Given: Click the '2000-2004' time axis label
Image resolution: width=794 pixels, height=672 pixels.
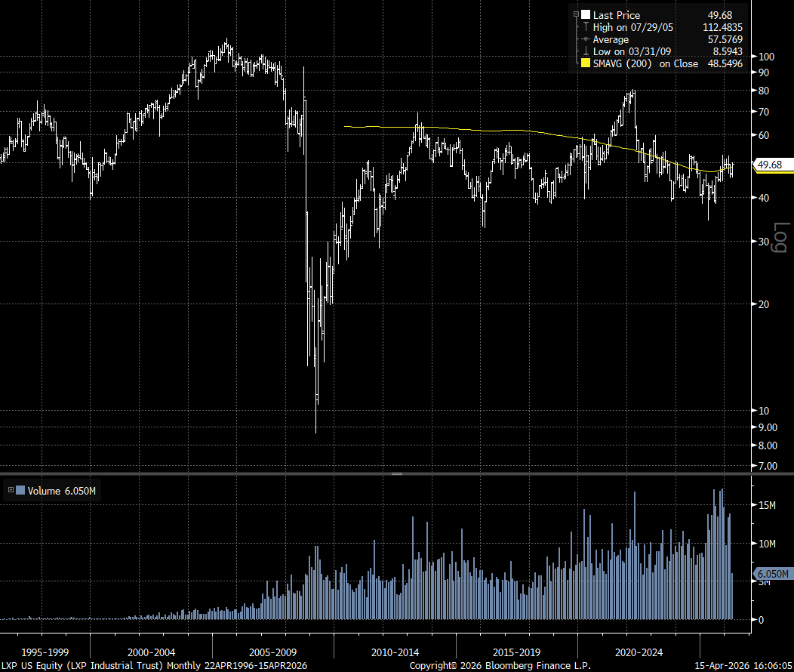Looking at the screenshot, I should pyautogui.click(x=152, y=652).
